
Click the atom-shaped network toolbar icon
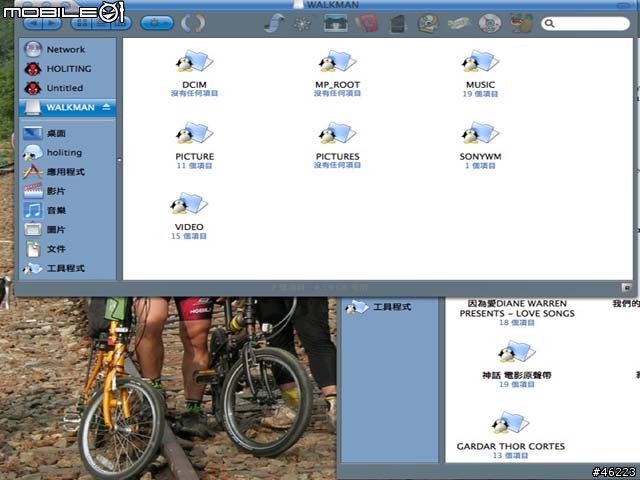click(x=302, y=23)
